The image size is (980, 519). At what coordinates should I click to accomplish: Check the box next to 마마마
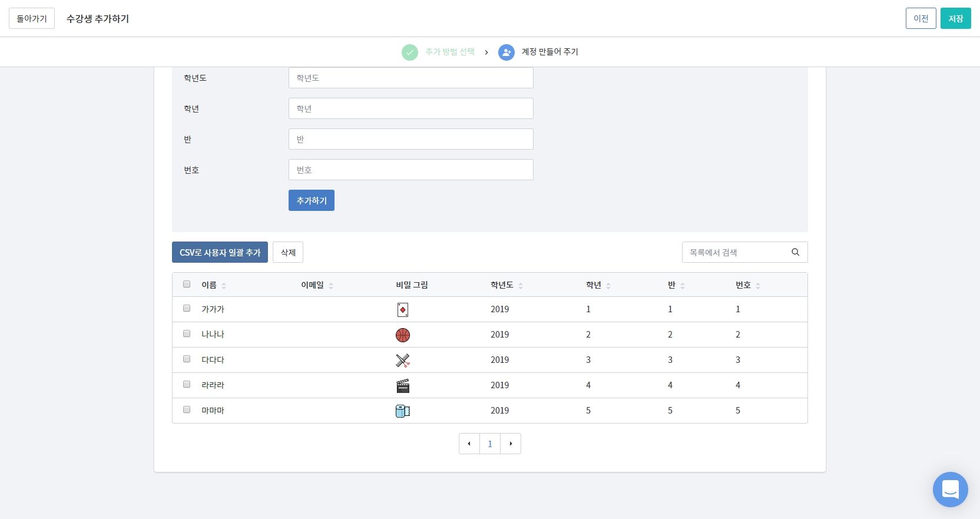[187, 409]
